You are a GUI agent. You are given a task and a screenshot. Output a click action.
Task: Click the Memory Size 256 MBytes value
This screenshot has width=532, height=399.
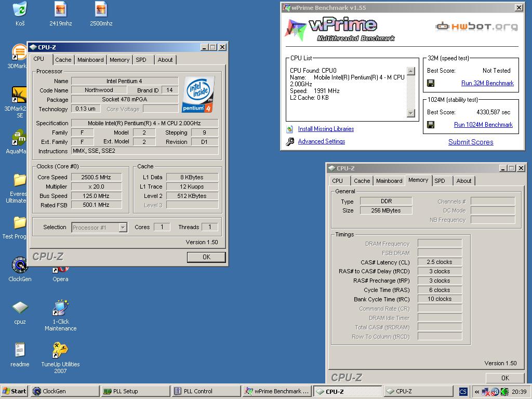pos(386,210)
